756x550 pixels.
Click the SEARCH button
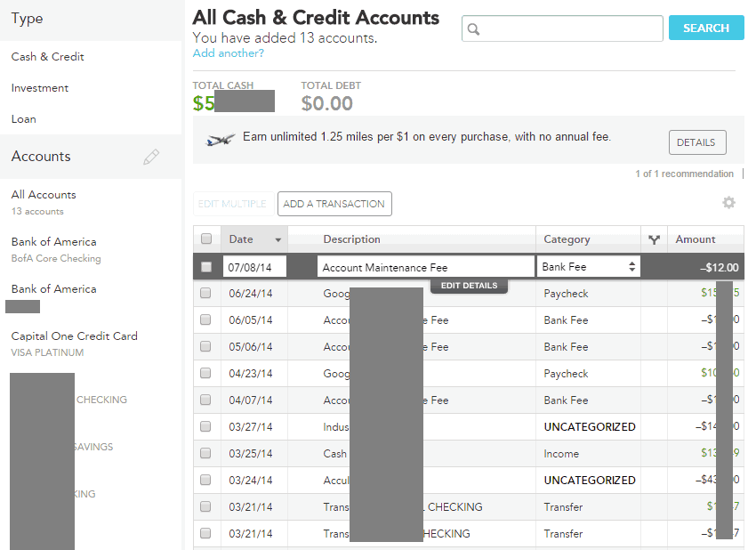[705, 28]
